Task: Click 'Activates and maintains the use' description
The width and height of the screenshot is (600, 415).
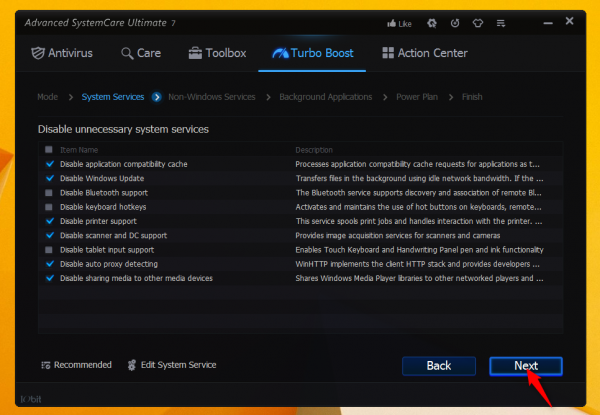Action: point(418,207)
